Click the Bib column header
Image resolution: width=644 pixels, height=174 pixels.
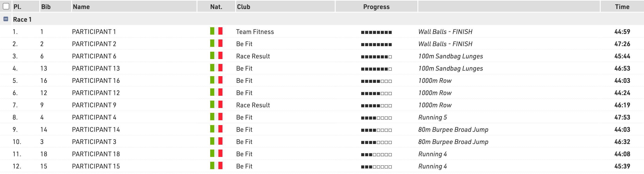(x=46, y=7)
